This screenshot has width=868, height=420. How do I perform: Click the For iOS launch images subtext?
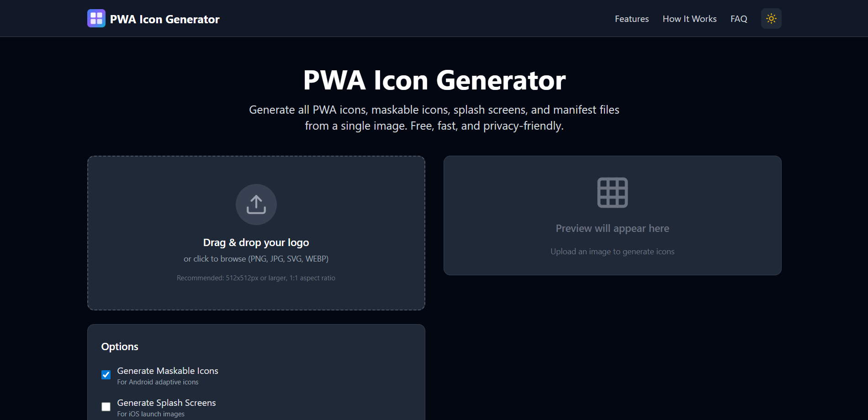tap(151, 414)
